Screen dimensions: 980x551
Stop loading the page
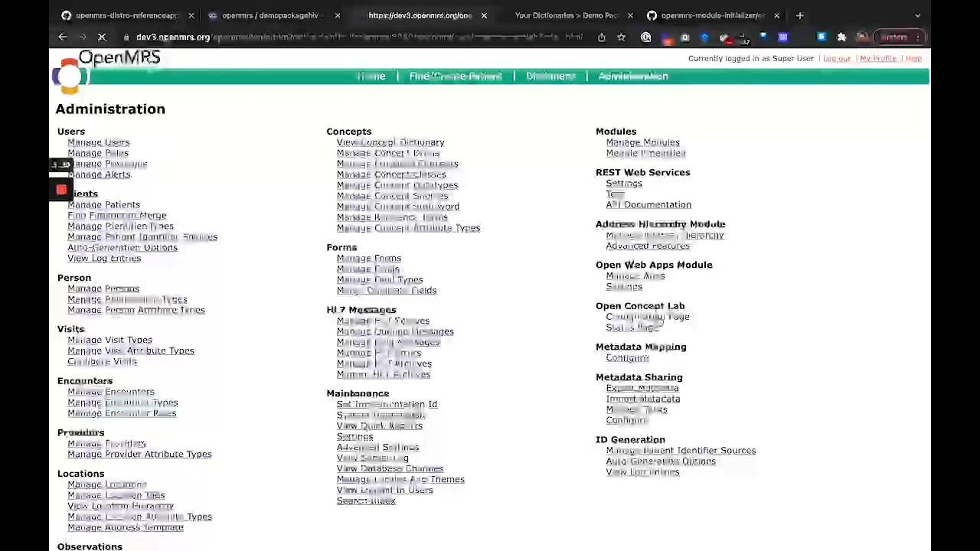coord(101,37)
